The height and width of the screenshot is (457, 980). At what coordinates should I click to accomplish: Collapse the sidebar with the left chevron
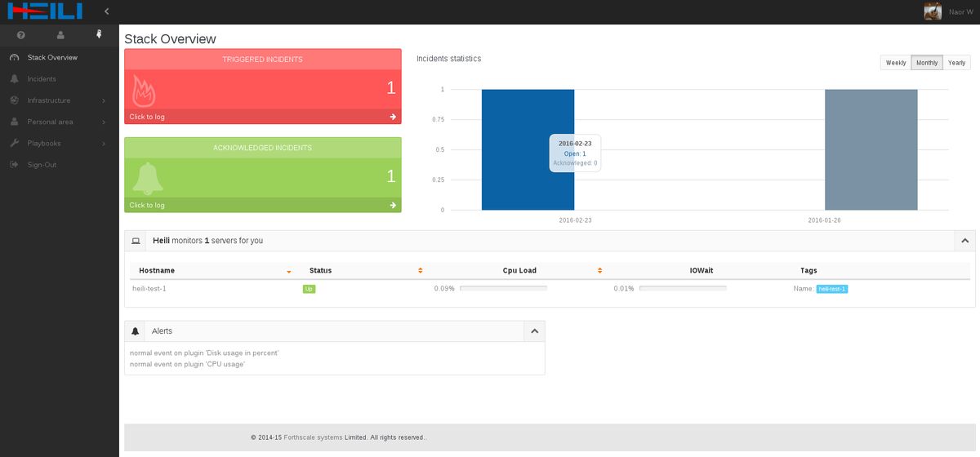[x=107, y=11]
